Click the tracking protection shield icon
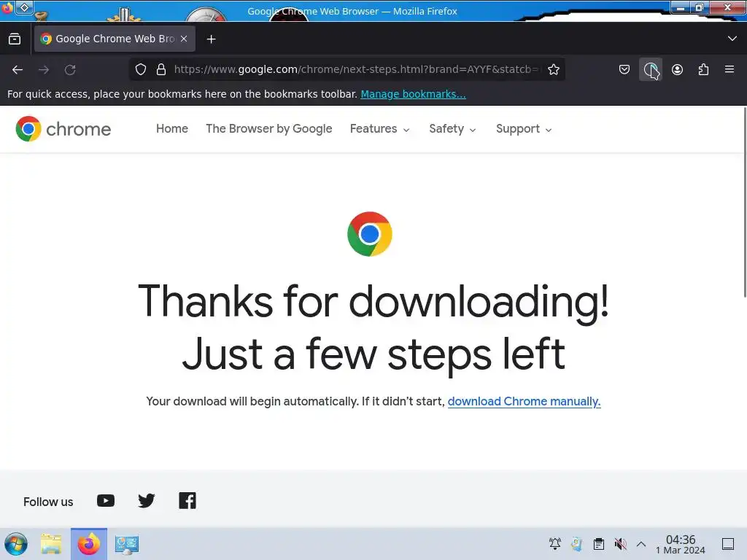Image resolution: width=747 pixels, height=560 pixels. click(x=141, y=69)
